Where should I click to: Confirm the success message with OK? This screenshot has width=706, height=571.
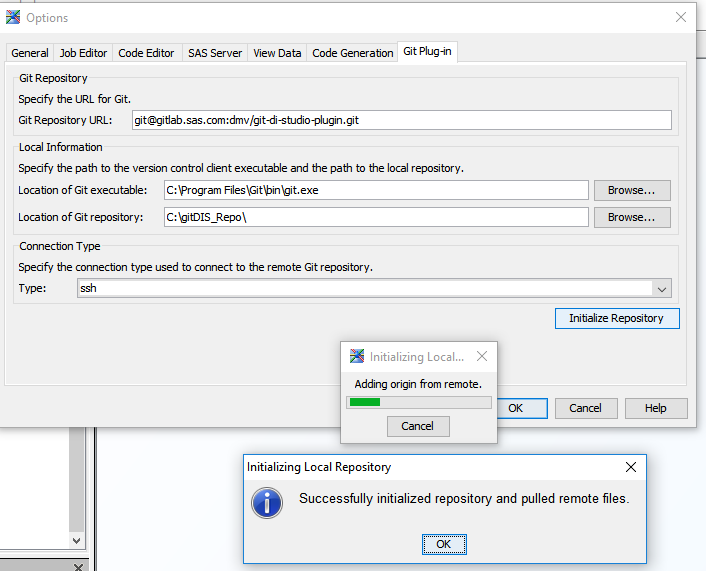click(x=443, y=544)
